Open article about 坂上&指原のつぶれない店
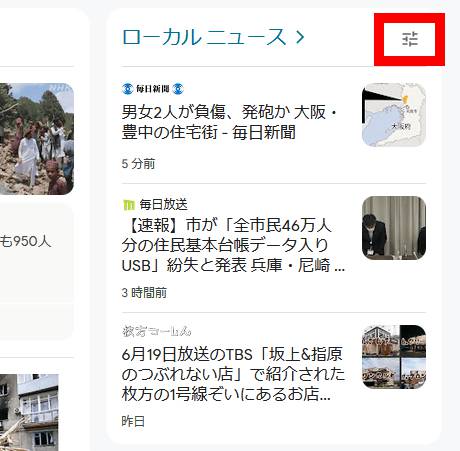 [x=233, y=374]
